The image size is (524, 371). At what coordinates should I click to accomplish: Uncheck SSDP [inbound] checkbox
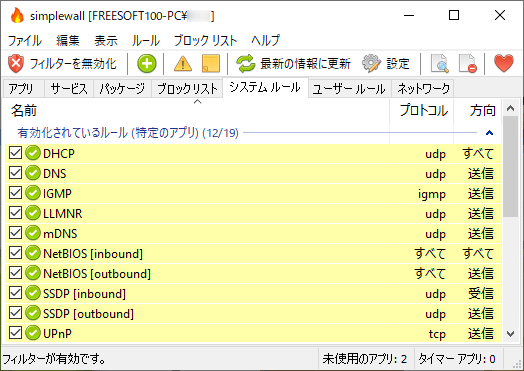click(15, 293)
